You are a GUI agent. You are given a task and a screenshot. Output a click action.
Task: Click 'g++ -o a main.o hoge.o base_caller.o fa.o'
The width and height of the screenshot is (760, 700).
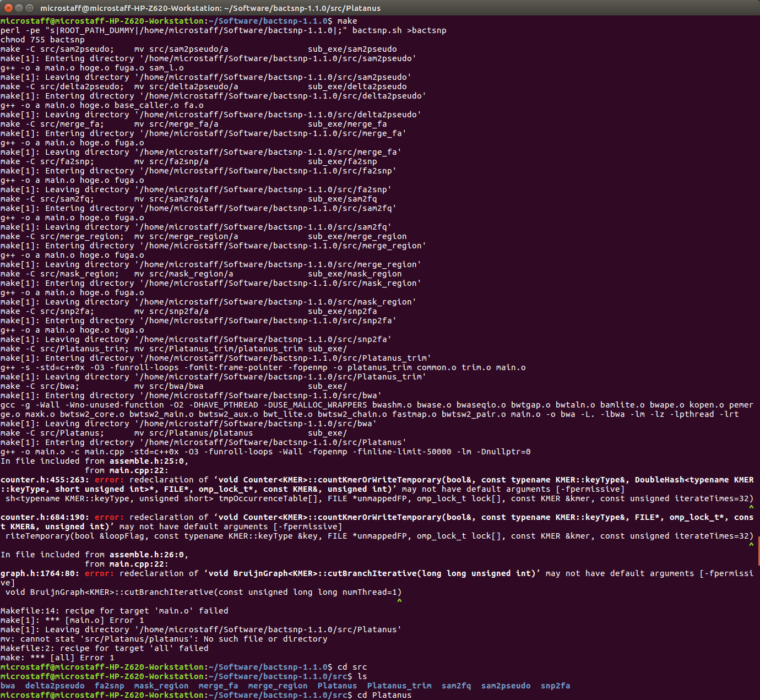pyautogui.click(x=102, y=105)
